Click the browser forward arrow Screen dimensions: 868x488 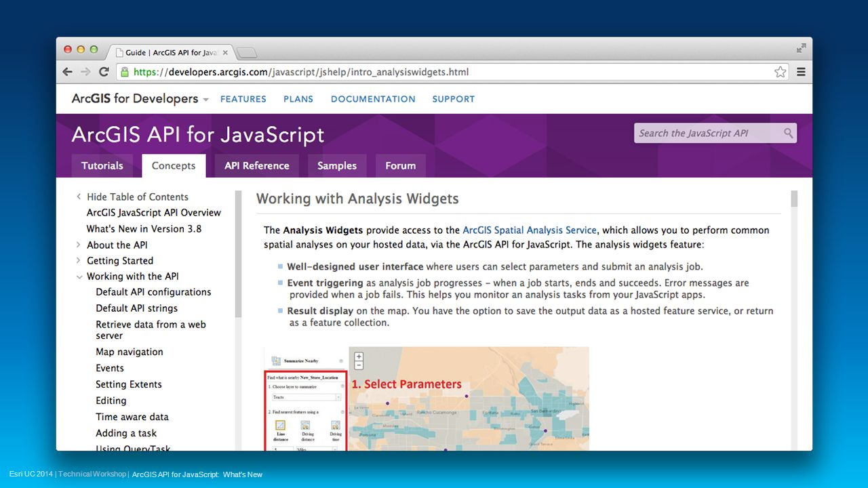tap(85, 72)
